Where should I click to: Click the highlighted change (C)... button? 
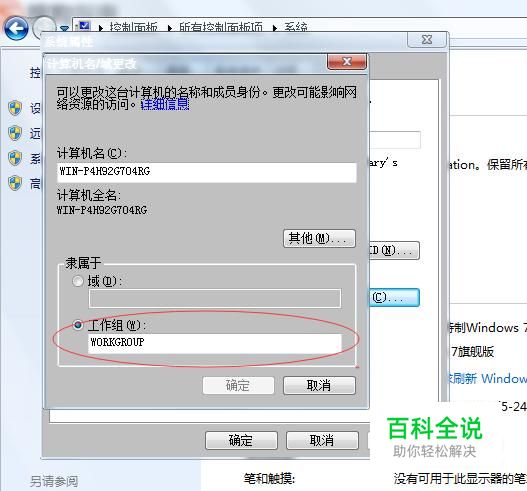(x=394, y=297)
